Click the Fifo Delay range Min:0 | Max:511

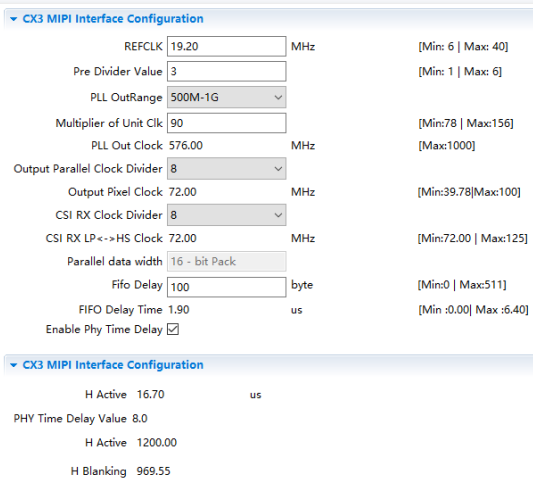point(462,284)
